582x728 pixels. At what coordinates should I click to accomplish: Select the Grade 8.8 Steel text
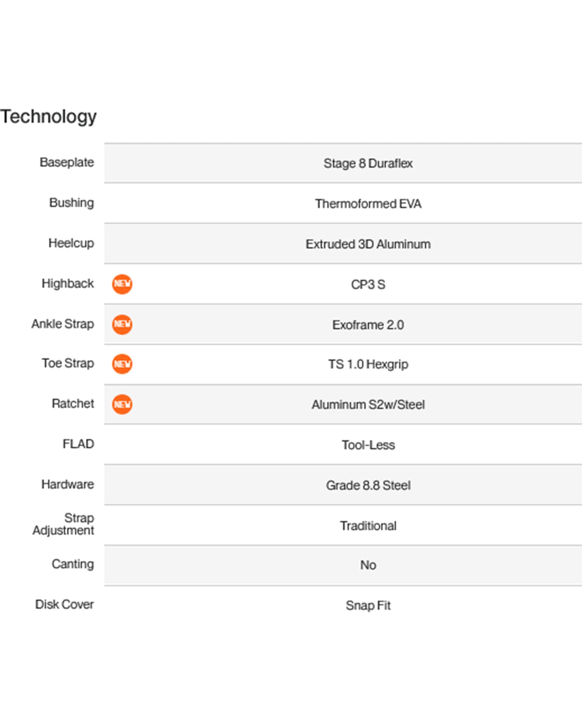click(x=368, y=486)
